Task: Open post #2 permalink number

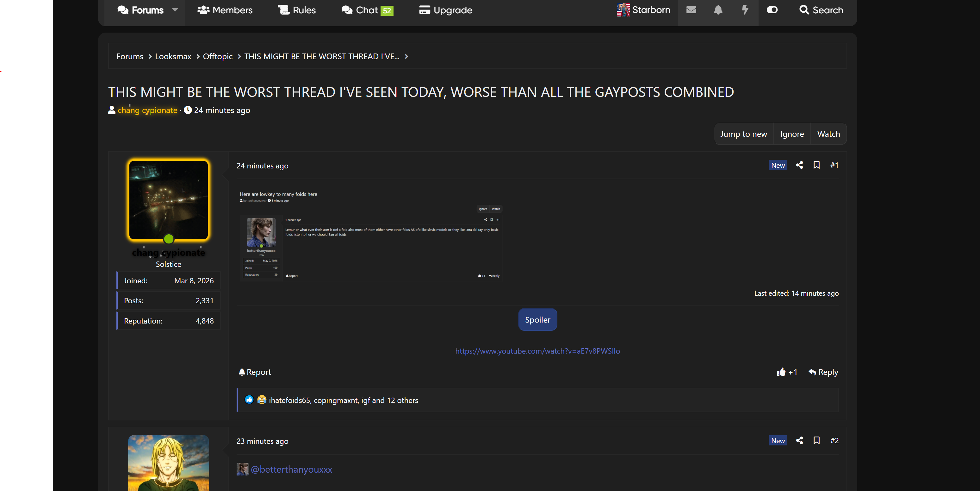Action: pyautogui.click(x=834, y=440)
